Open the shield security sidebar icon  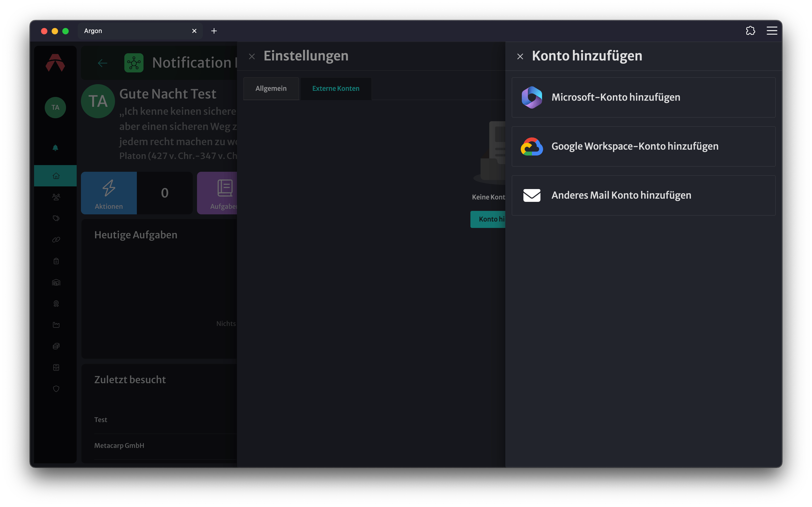pyautogui.click(x=56, y=389)
